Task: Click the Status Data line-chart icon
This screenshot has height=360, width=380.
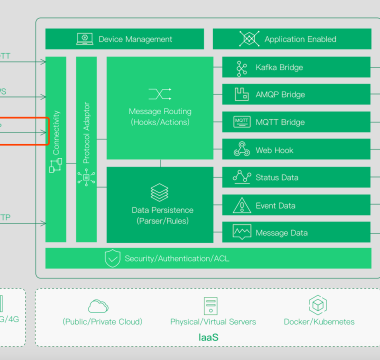Action: pos(242,177)
